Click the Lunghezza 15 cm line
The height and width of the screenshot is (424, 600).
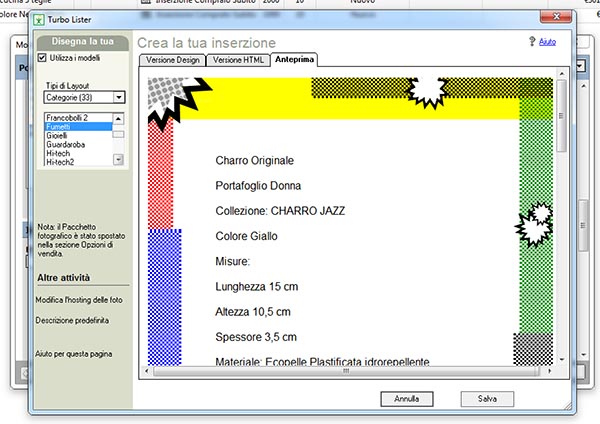click(256, 287)
